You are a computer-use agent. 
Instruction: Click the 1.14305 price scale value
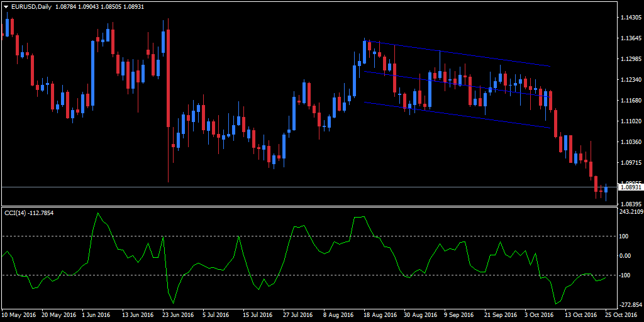631,18
